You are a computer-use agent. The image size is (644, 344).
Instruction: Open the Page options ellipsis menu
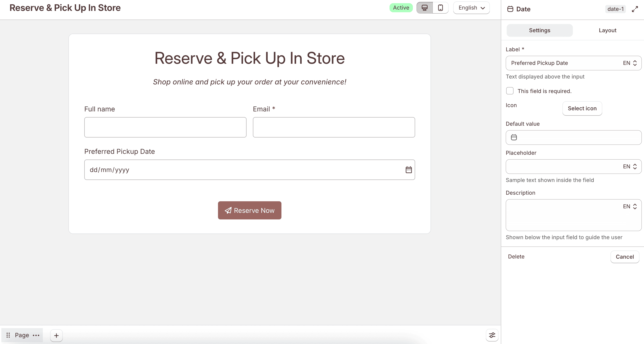[x=36, y=335]
